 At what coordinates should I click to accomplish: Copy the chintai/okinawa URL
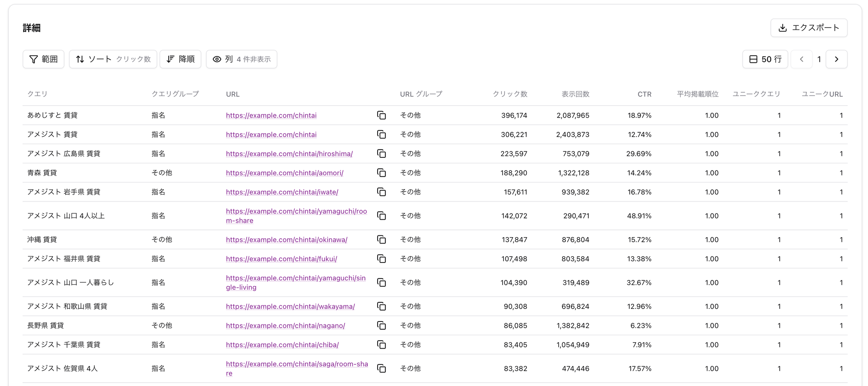[381, 240]
